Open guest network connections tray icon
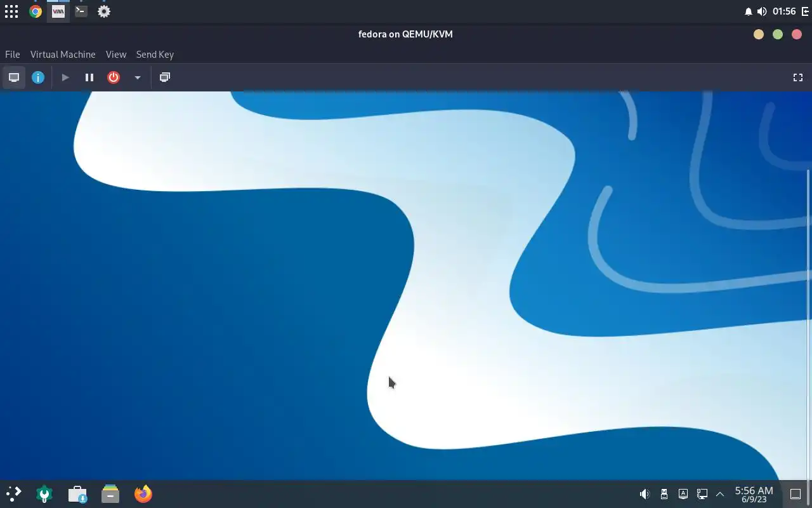 pos(702,494)
